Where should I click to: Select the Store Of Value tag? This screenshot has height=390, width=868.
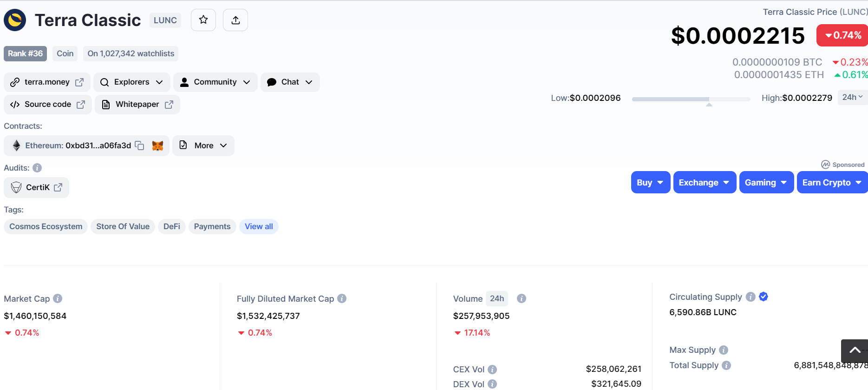coord(123,226)
